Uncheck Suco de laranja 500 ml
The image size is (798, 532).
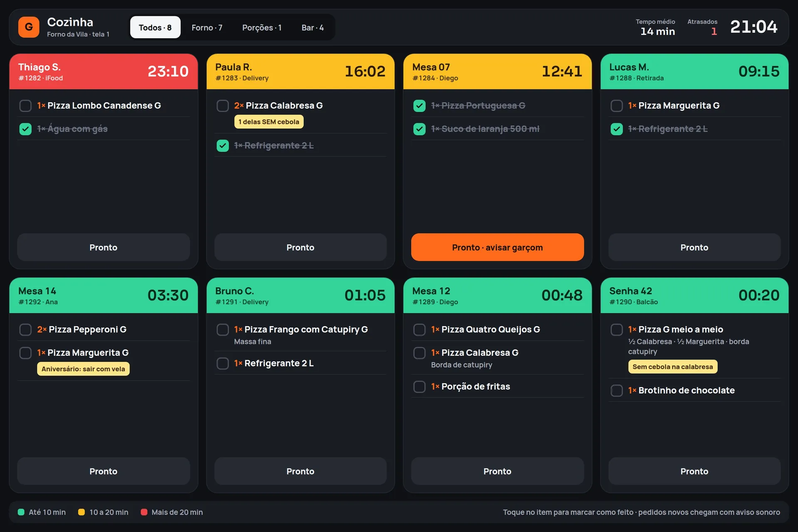[419, 129]
